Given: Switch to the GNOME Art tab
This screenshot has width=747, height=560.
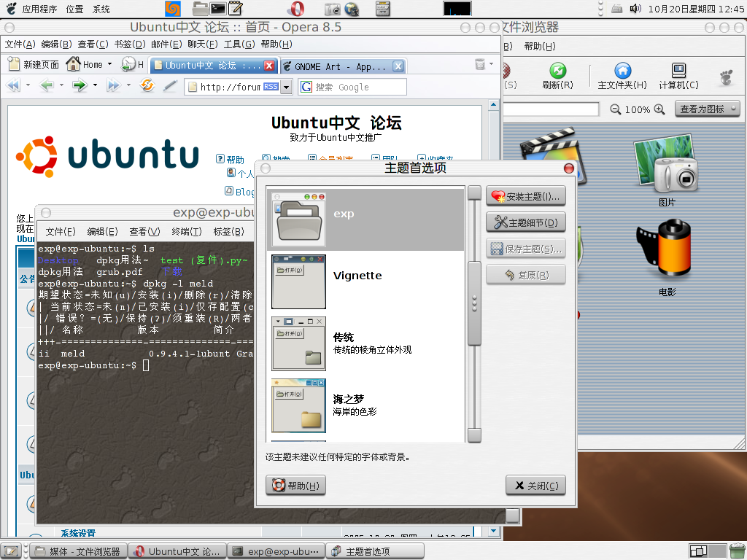Looking at the screenshot, I should (337, 66).
